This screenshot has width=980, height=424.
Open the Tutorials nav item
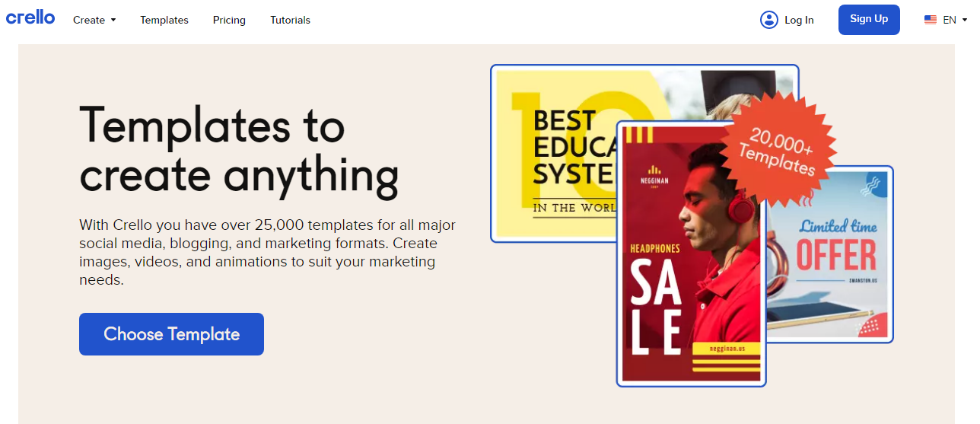coord(290,20)
